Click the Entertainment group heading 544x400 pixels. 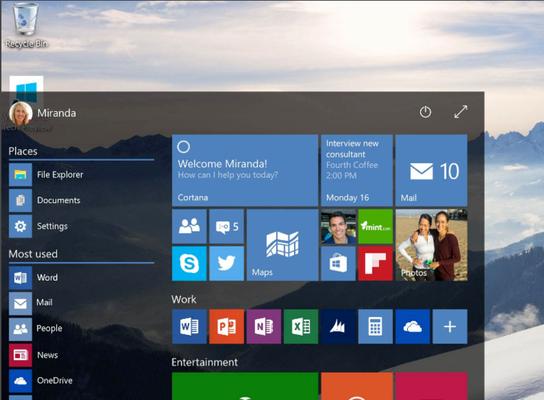point(205,362)
